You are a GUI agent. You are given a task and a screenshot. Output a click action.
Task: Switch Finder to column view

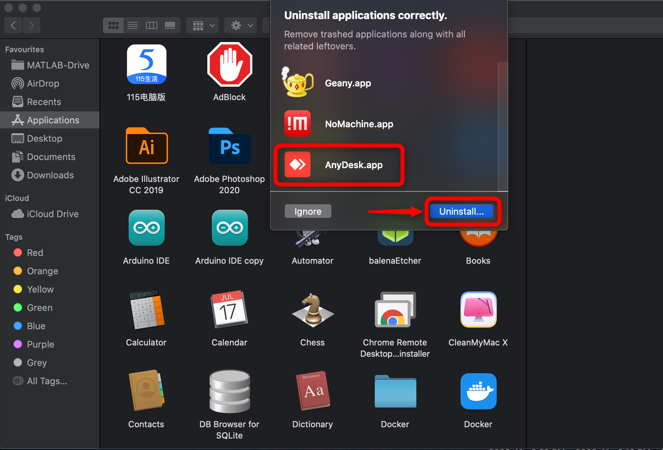point(152,25)
